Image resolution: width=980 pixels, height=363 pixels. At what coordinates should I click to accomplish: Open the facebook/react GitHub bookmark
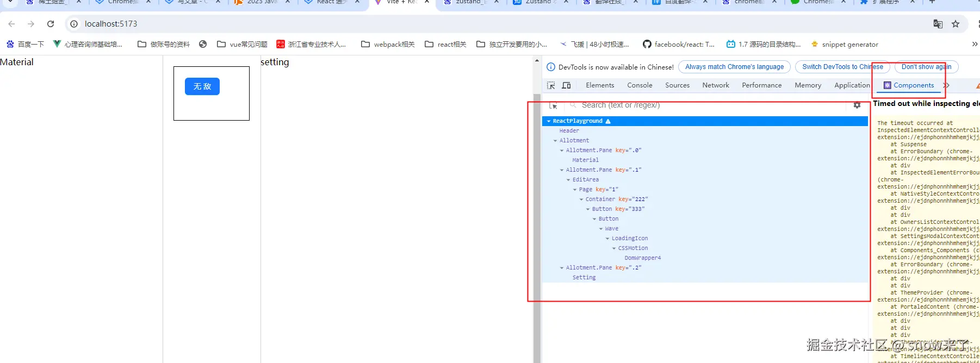click(679, 44)
